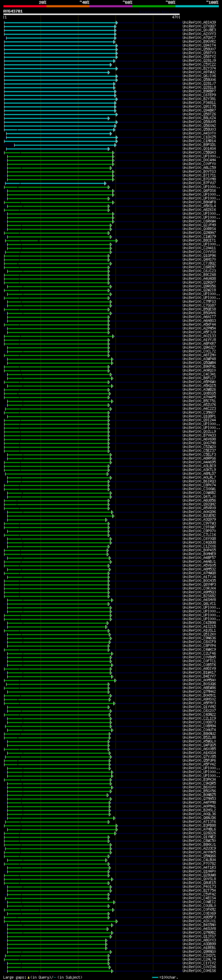Click the text UniRef100_Q0BSG5
222x980 pixels.
(199, 394)
